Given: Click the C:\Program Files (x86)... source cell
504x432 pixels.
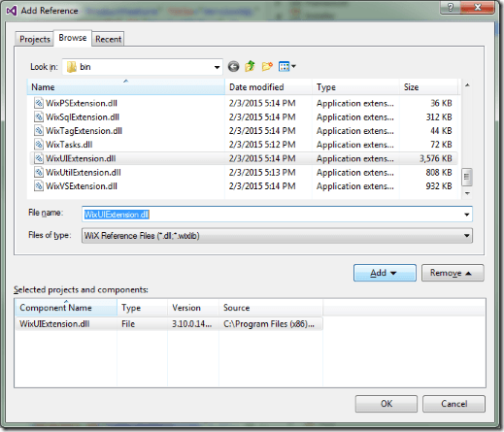Looking at the screenshot, I should tap(269, 324).
